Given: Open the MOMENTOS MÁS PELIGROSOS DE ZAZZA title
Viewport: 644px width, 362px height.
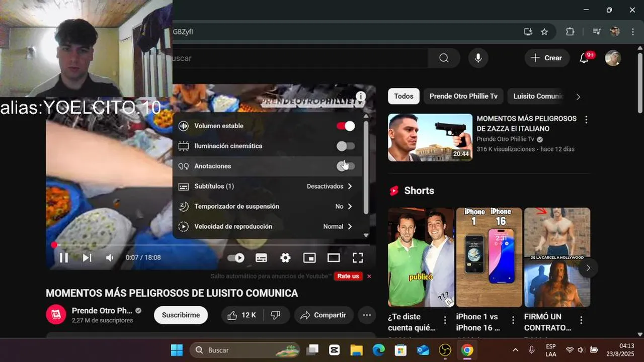Looking at the screenshot, I should [527, 124].
